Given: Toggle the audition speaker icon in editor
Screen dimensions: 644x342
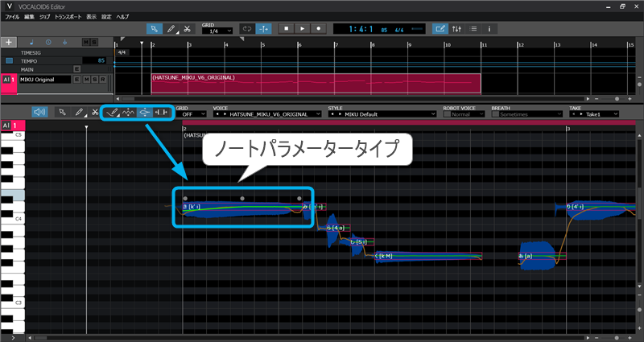Looking at the screenshot, I should tap(39, 112).
